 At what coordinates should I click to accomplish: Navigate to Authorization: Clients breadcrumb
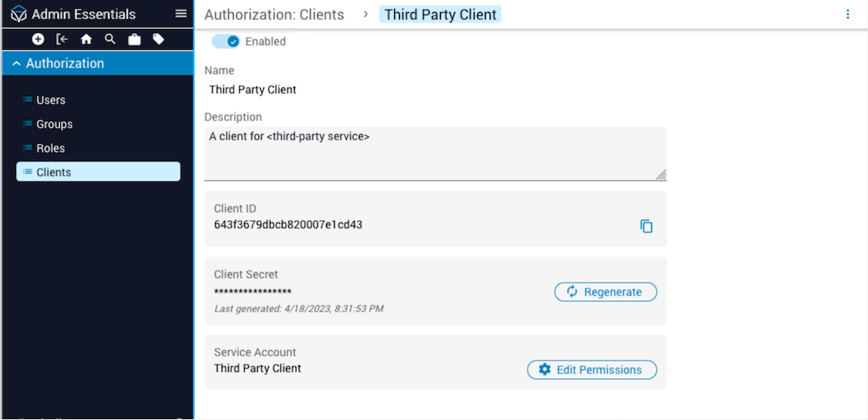pos(274,14)
